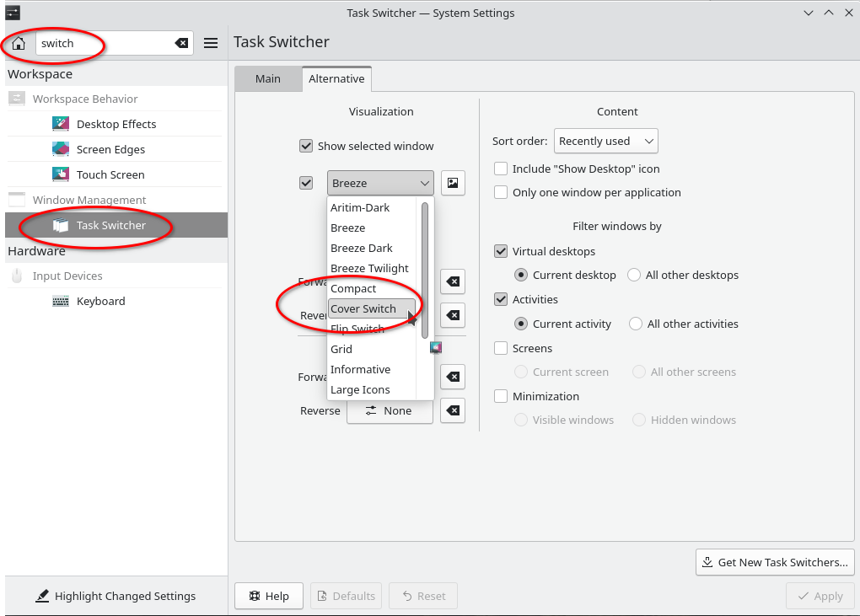Choose Cover Switch from the list
The image size is (860, 616).
(363, 308)
